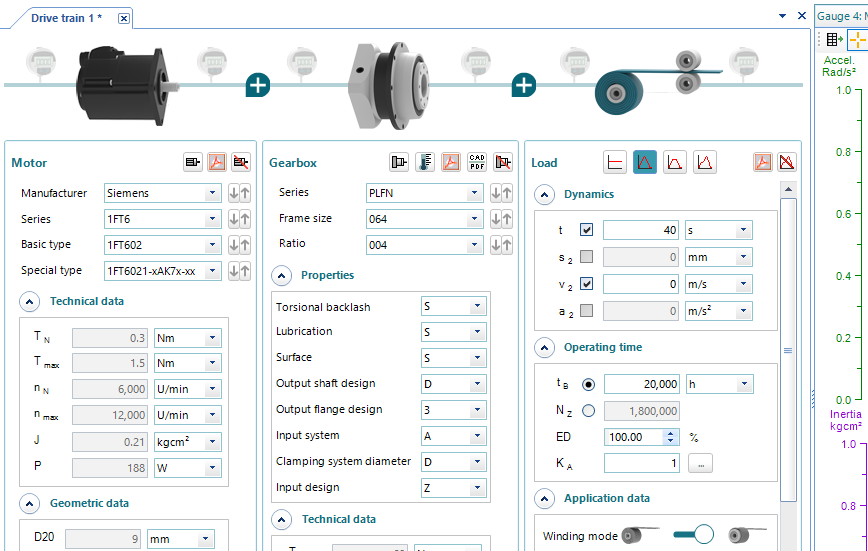The height and width of the screenshot is (551, 868).
Task: Open the Output shaft design dropdown
Action: [454, 384]
